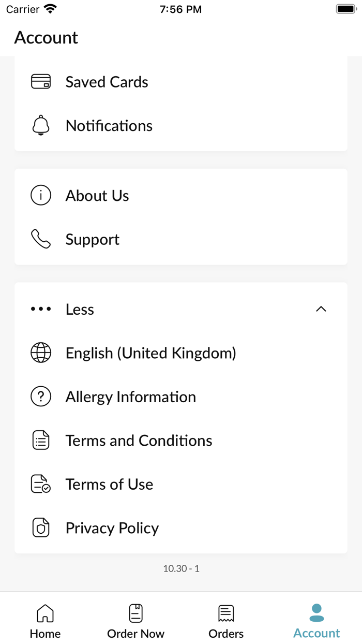
Task: Go to the Orders tab
Action: (x=226, y=621)
